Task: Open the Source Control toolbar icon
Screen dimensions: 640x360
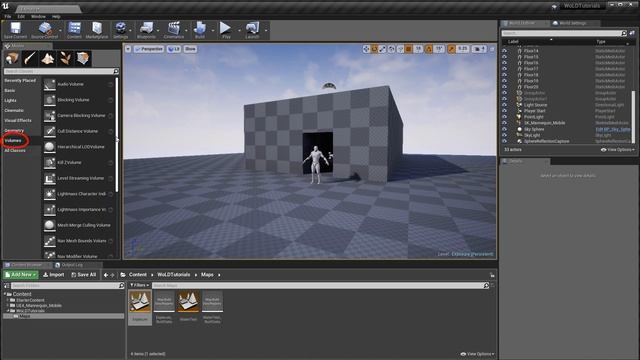Action: coord(44,30)
